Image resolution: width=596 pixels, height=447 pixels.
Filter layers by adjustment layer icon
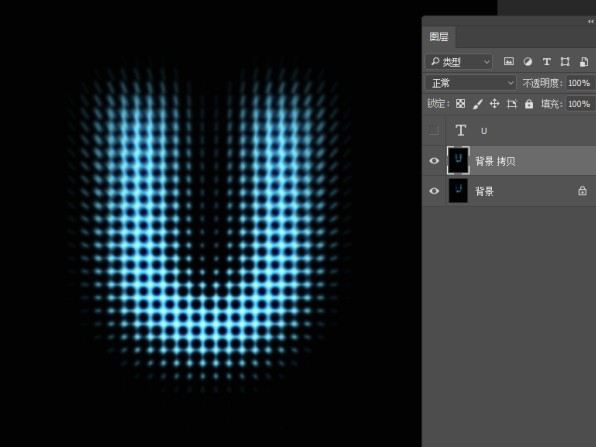click(528, 62)
